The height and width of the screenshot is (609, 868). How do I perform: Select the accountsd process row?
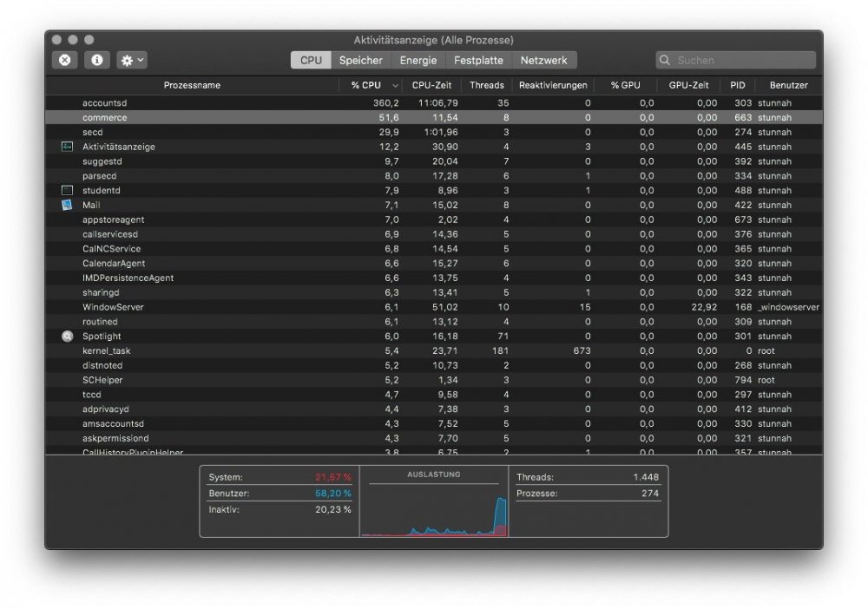pos(433,103)
